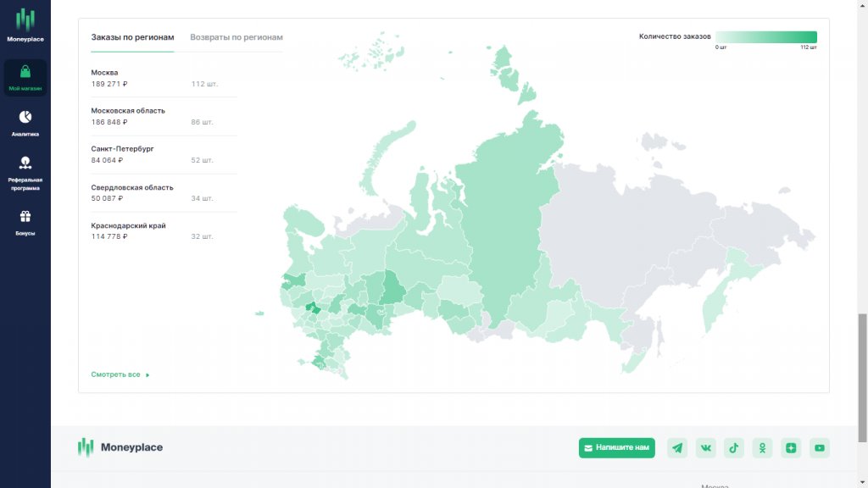
Task: Select the Заказы по регионам tab
Action: (x=131, y=37)
